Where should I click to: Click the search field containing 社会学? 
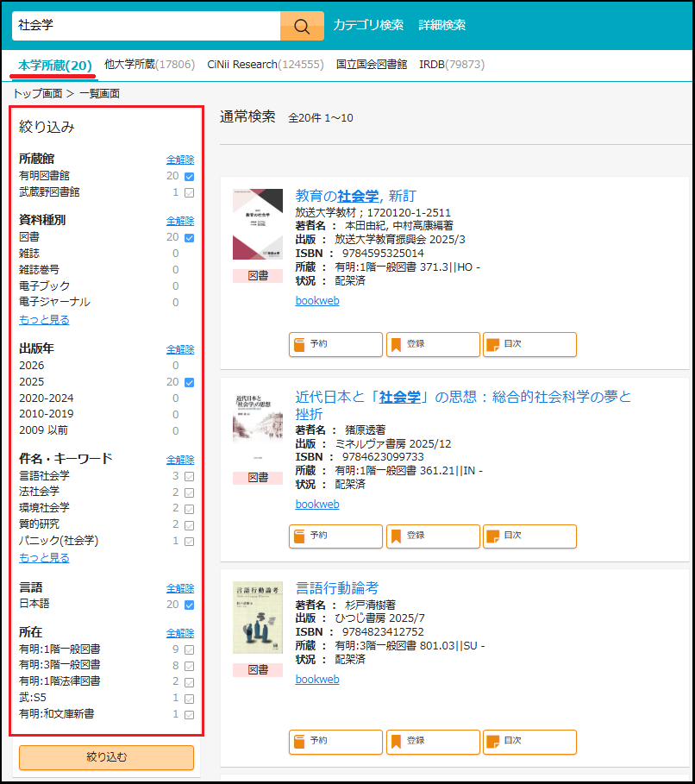click(x=146, y=26)
